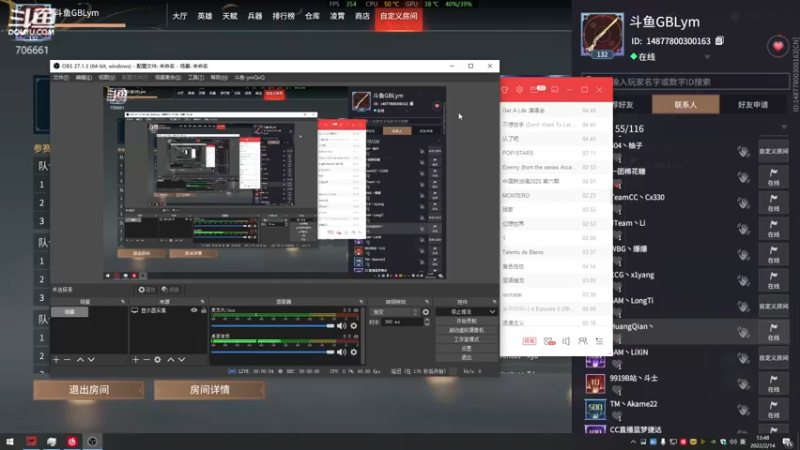800x450 pixels.
Task: Move the OBS scene up
Action: 80,360
